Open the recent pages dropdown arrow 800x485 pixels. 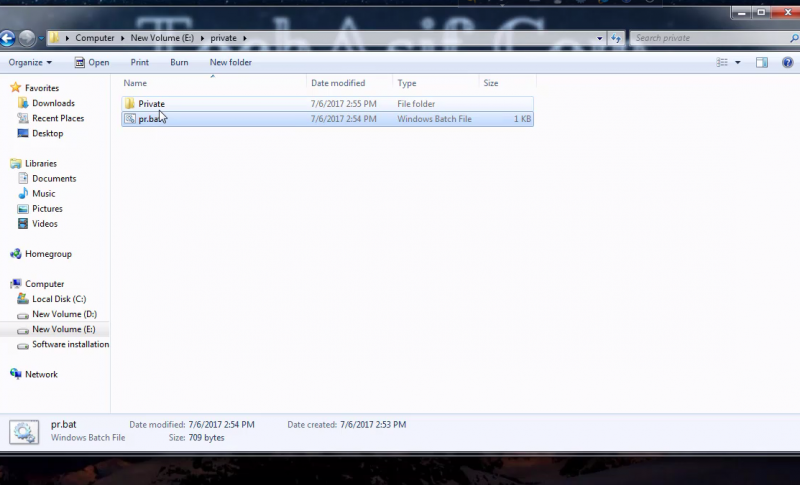(41, 38)
